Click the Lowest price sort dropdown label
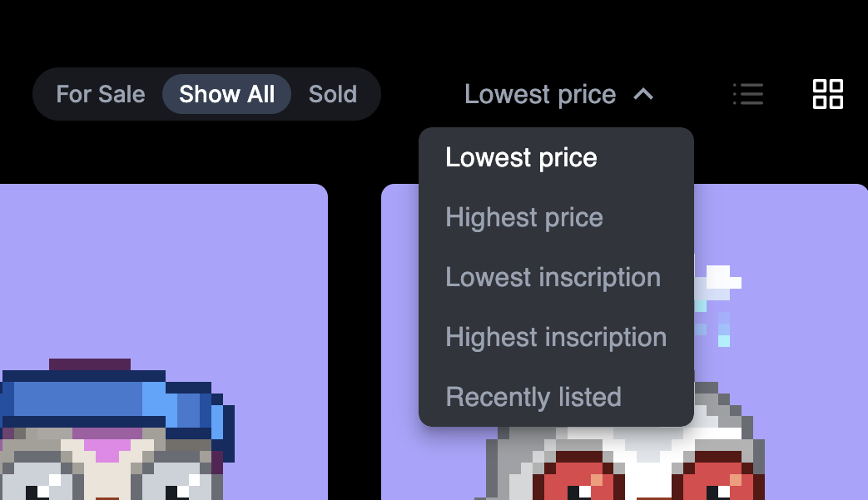This screenshot has width=868, height=500. click(x=540, y=95)
